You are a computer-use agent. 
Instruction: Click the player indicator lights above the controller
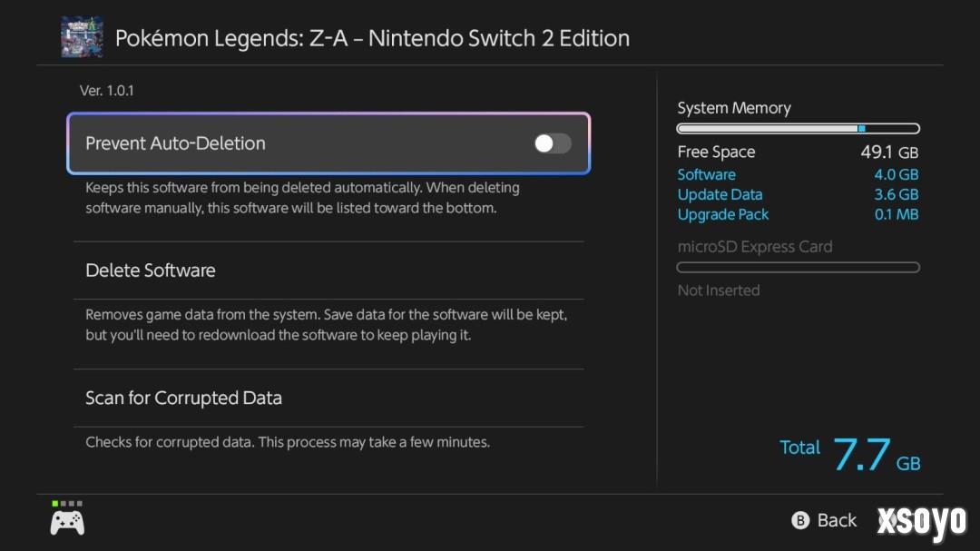pos(67,503)
